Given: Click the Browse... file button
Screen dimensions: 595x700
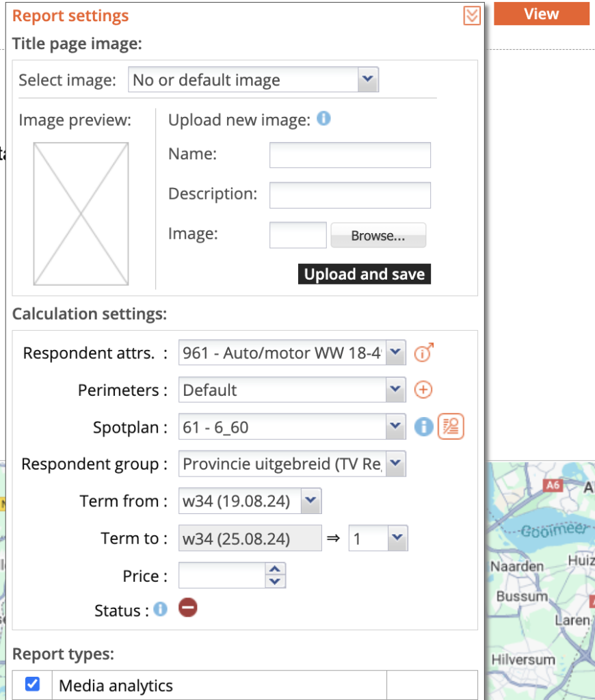Looking at the screenshot, I should (x=378, y=236).
